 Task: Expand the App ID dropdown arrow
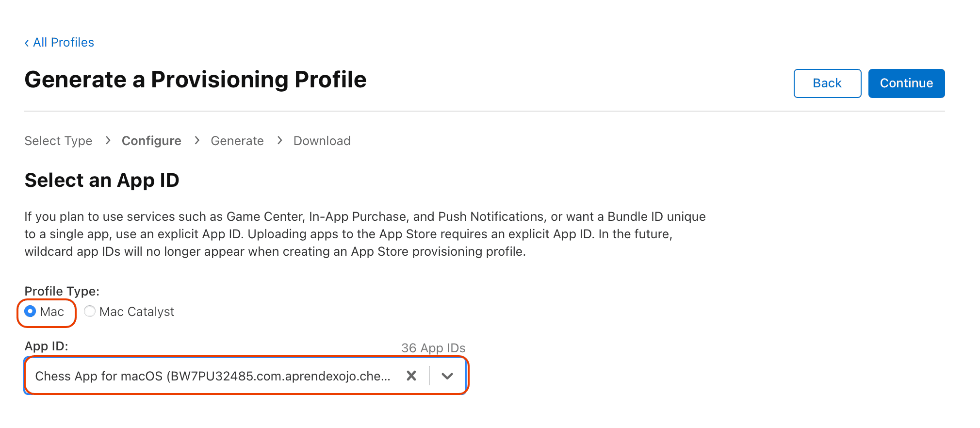pyautogui.click(x=447, y=376)
